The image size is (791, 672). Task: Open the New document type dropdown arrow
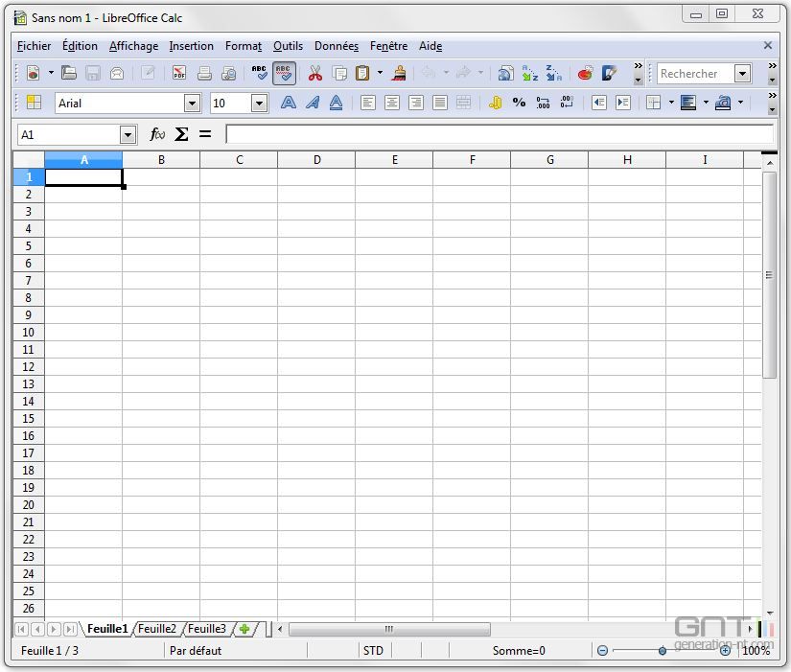(51, 73)
